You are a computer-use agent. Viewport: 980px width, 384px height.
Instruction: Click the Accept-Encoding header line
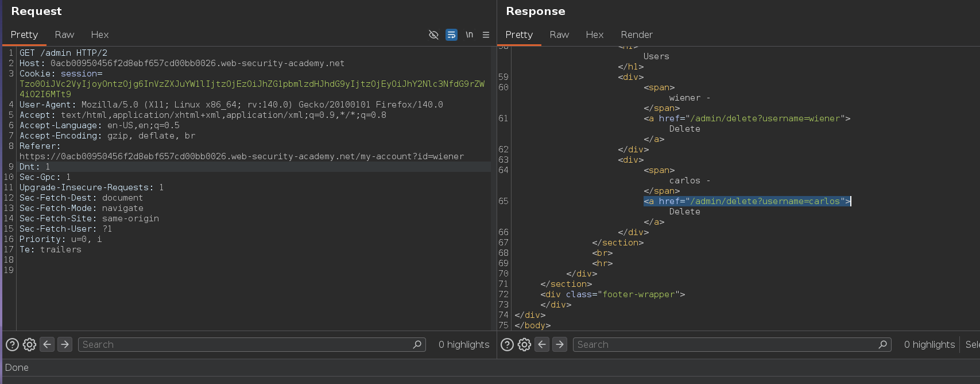(x=107, y=136)
